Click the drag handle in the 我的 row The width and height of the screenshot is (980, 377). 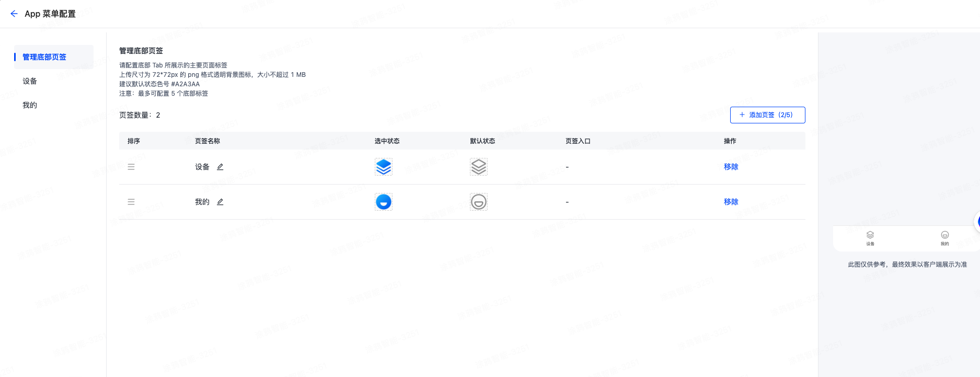tap(131, 202)
